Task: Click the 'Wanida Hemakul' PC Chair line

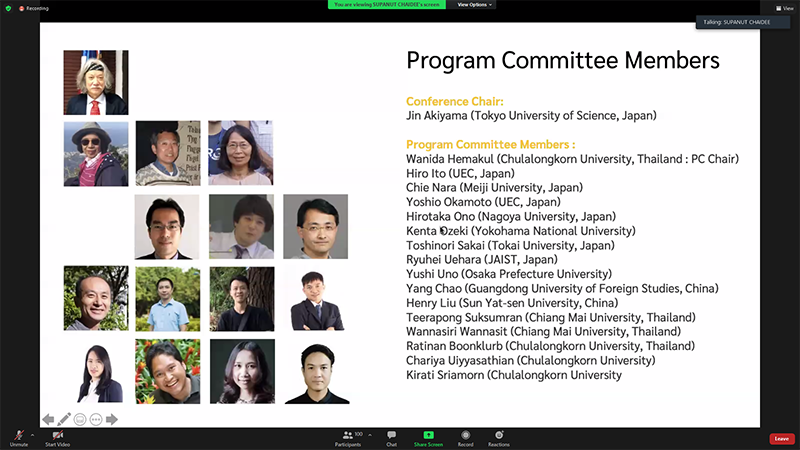Action: (x=572, y=159)
